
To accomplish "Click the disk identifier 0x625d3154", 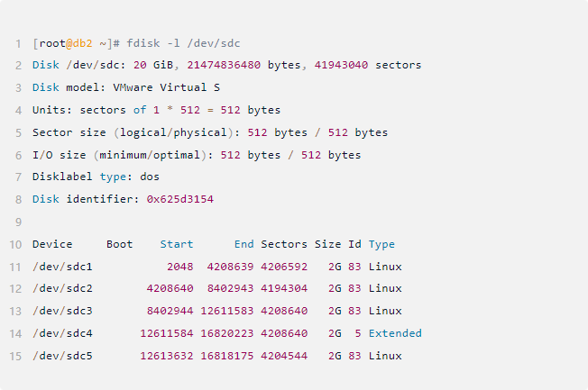I will click(x=180, y=199).
